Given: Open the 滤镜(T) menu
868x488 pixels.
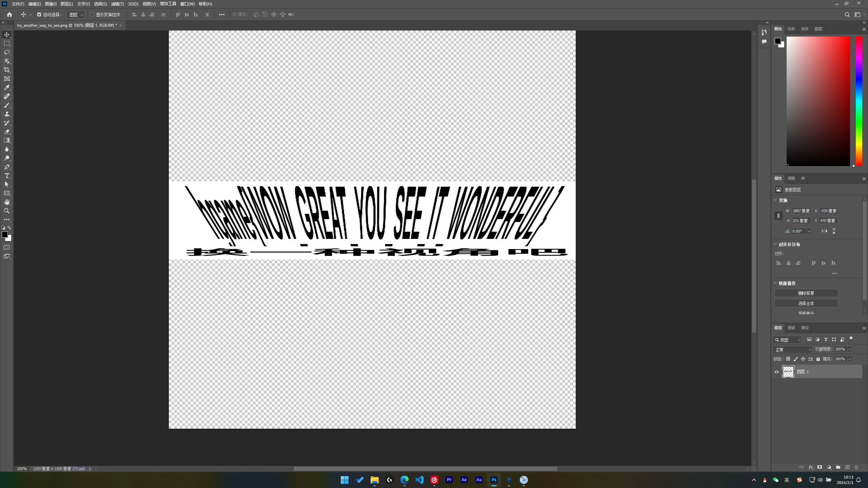Looking at the screenshot, I should (x=117, y=4).
